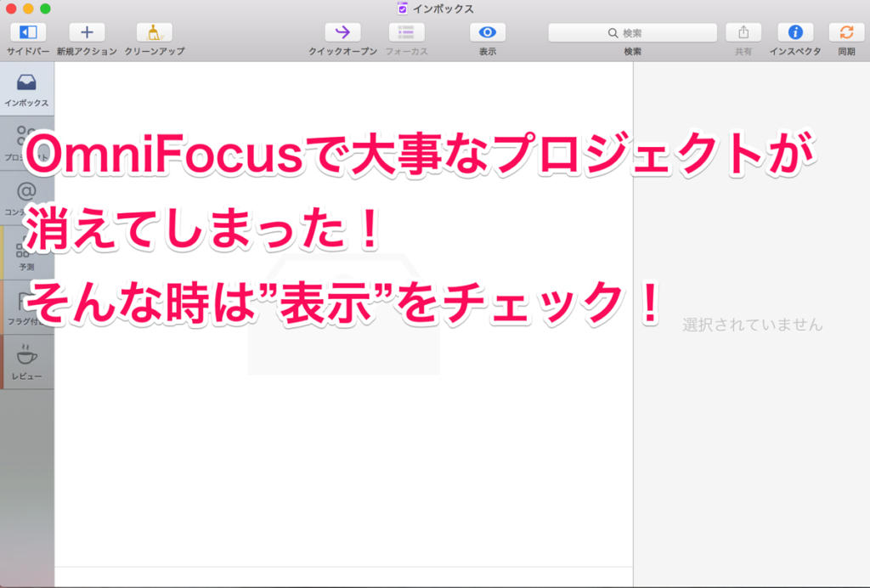Image resolution: width=870 pixels, height=588 pixels.
Task: Click the search (検索) field
Action: click(632, 33)
